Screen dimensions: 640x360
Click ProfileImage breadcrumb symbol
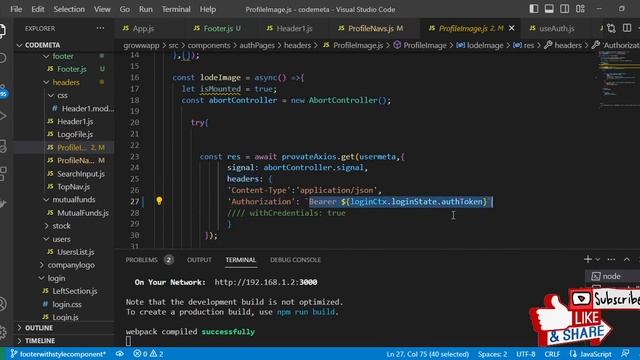(x=424, y=45)
